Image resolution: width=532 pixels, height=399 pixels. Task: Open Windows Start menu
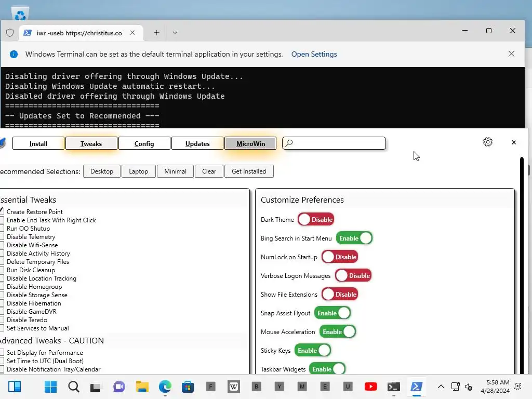tap(50, 387)
